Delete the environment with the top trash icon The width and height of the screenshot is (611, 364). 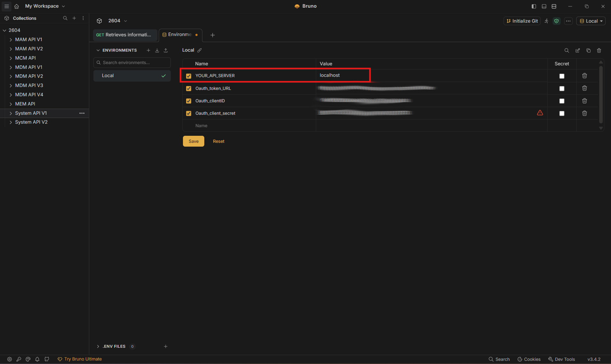click(599, 50)
